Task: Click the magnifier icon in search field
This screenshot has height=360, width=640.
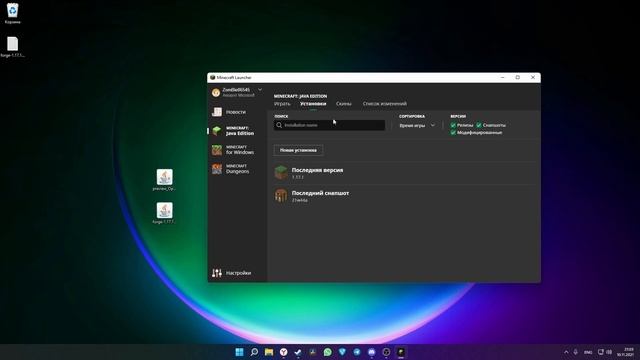Action: tap(279, 125)
